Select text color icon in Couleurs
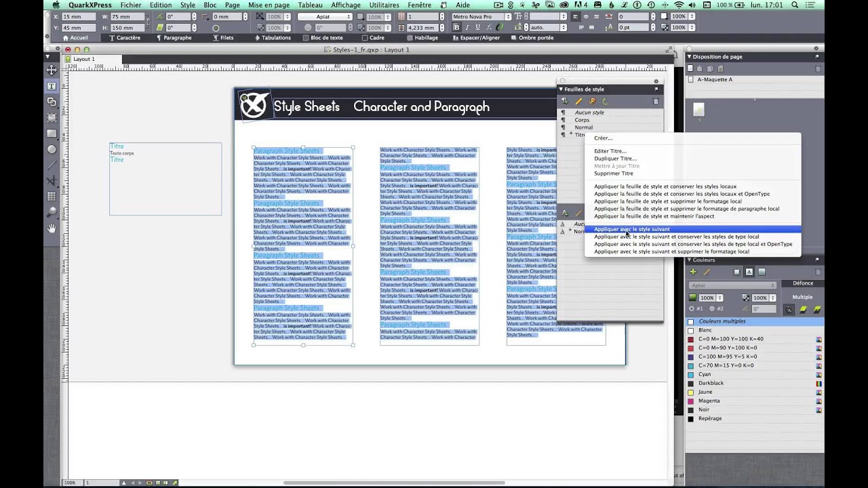Screen dimensions: 868x488 pos(749,272)
